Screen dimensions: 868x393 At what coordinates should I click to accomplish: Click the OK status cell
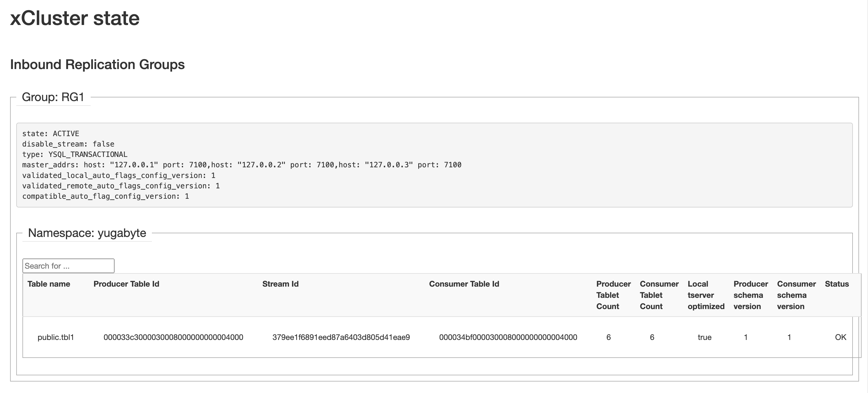[x=840, y=337]
